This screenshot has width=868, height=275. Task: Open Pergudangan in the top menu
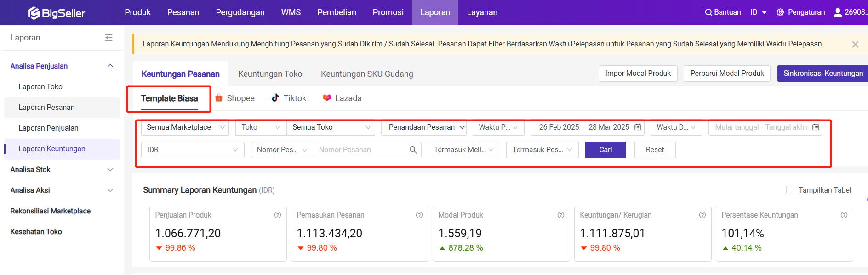(240, 12)
